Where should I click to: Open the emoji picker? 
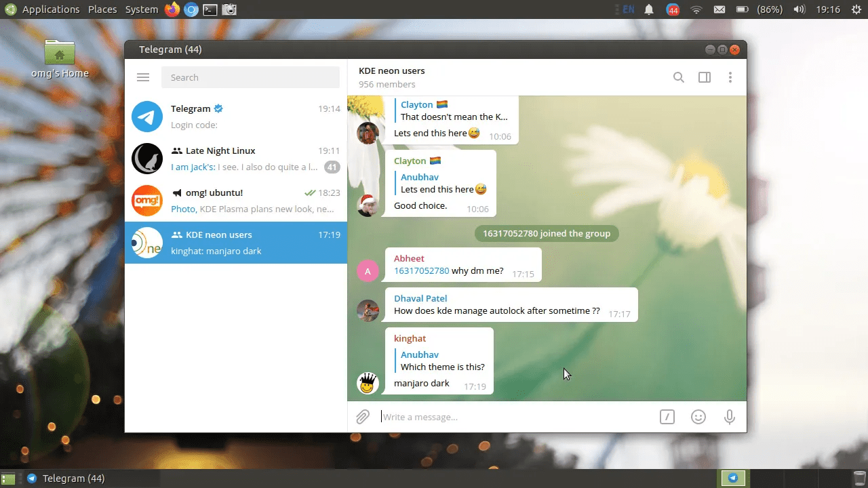tap(698, 416)
